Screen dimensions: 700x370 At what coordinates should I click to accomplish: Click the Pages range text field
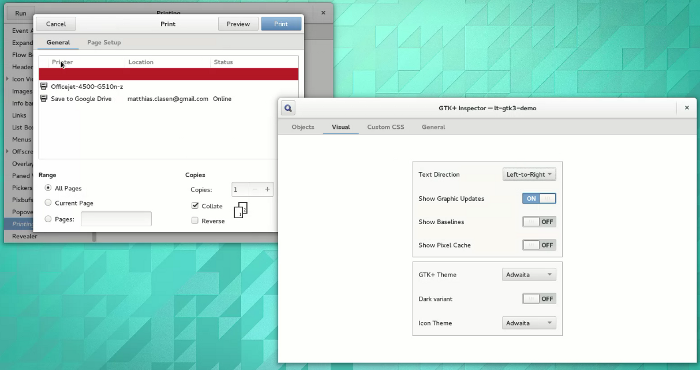click(x=116, y=219)
